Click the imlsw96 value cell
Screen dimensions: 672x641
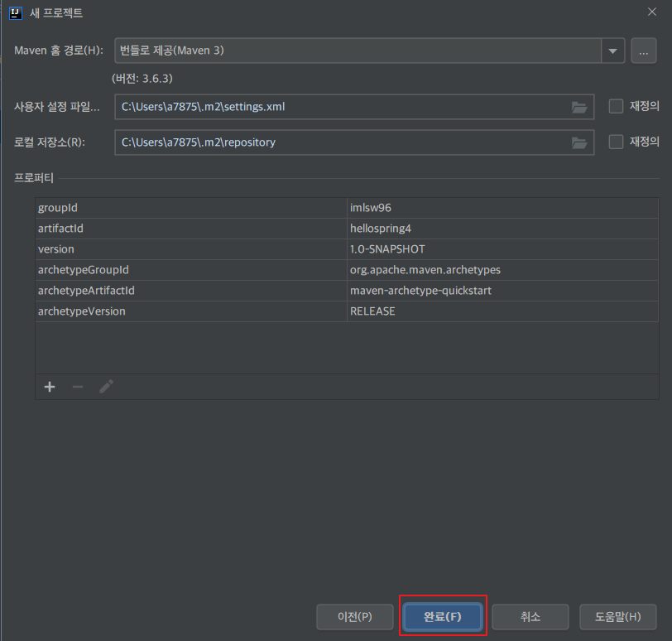coord(502,208)
